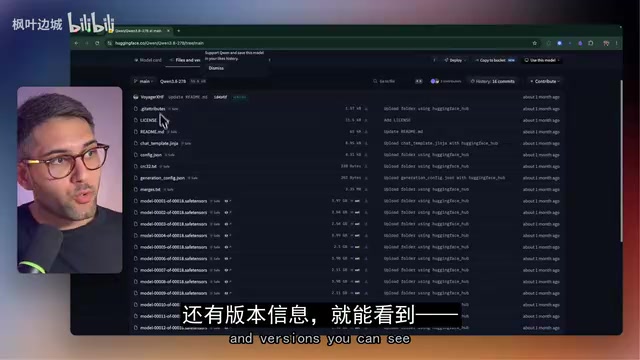This screenshot has width=640, height=360.
Task: Switch to the Model card tab
Action: tap(148, 60)
